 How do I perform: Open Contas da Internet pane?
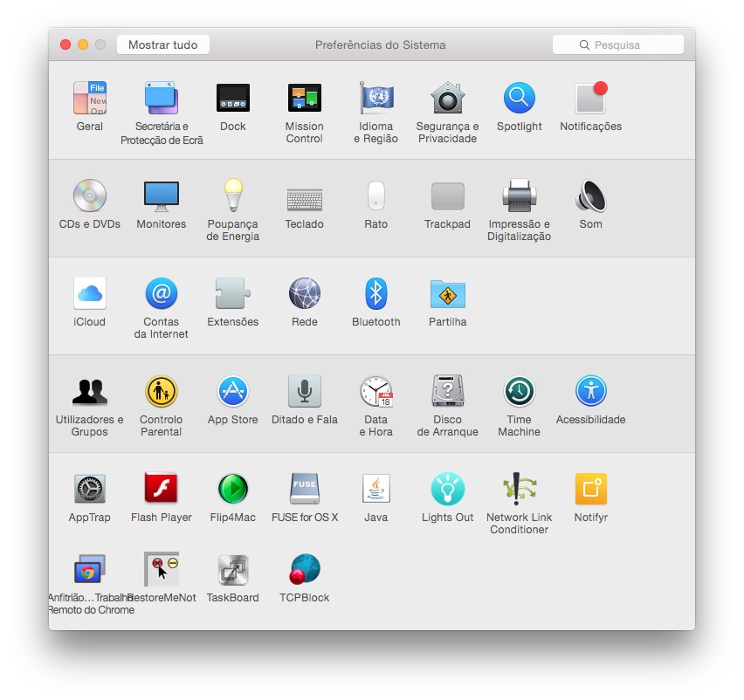(x=162, y=293)
